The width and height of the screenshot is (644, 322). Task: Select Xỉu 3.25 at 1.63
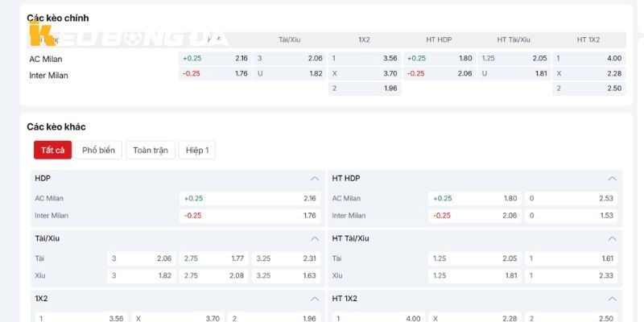coord(287,275)
